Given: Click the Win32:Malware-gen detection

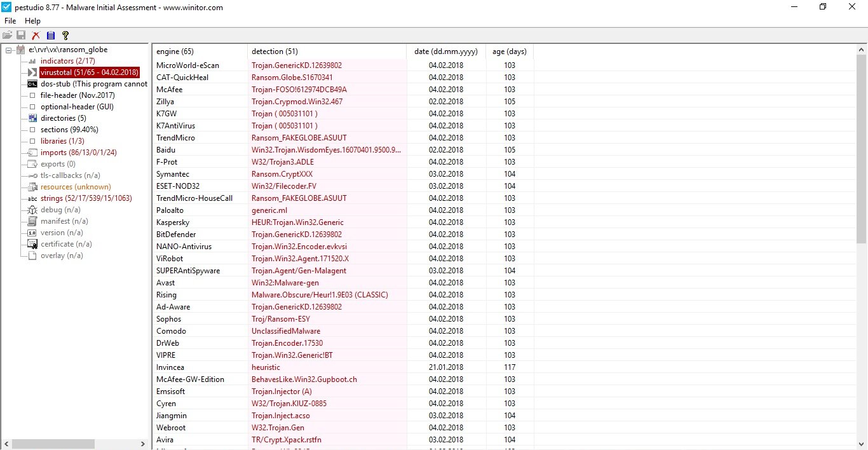Looking at the screenshot, I should pos(285,282).
